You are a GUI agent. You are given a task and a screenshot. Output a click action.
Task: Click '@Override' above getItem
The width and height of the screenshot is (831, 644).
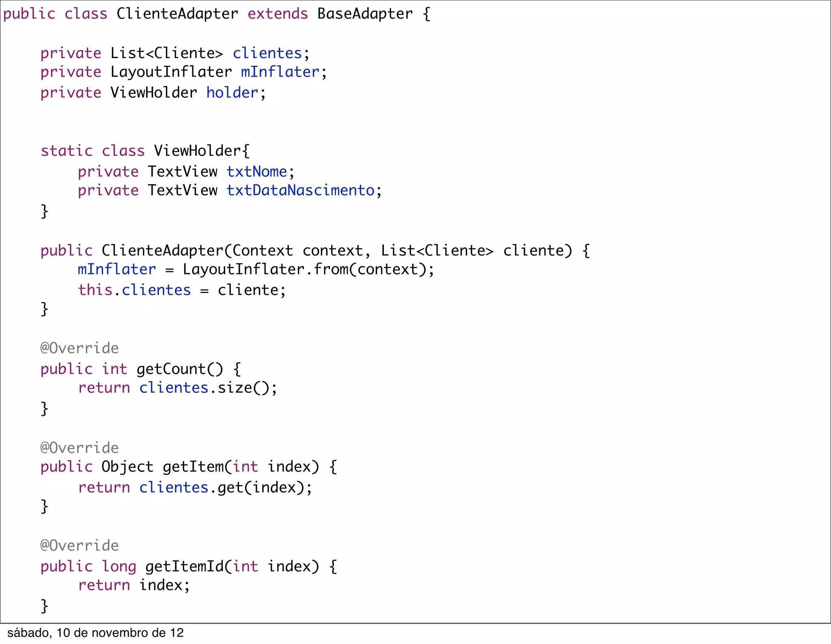80,448
